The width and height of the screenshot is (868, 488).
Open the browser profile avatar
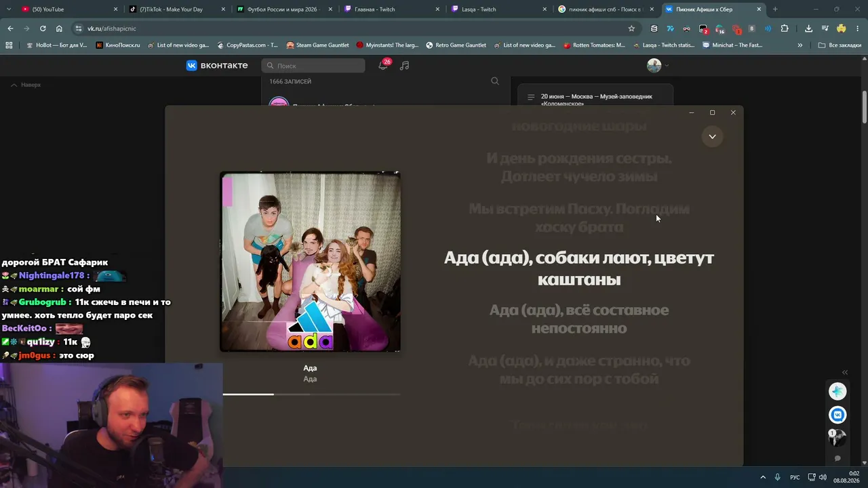[842, 28]
